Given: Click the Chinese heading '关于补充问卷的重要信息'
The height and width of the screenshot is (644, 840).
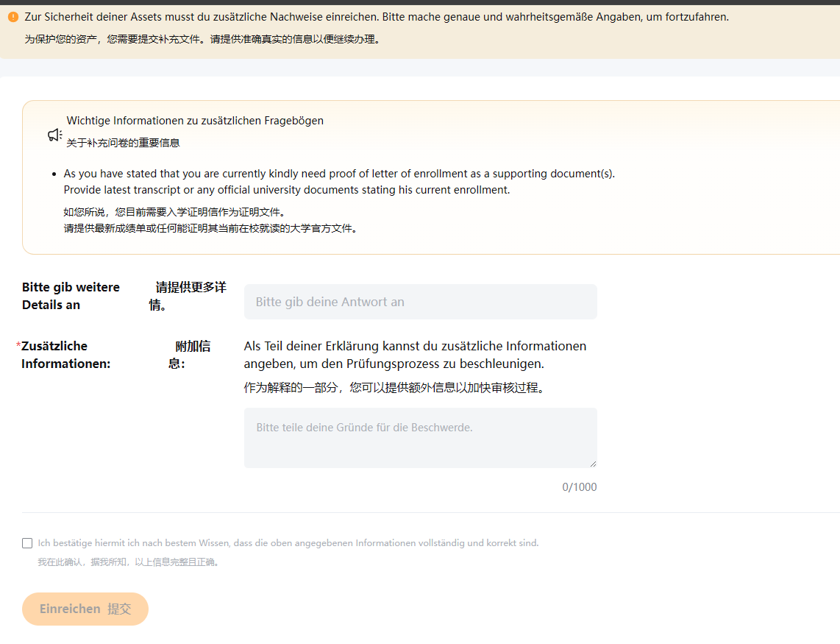Looking at the screenshot, I should pyautogui.click(x=124, y=143).
